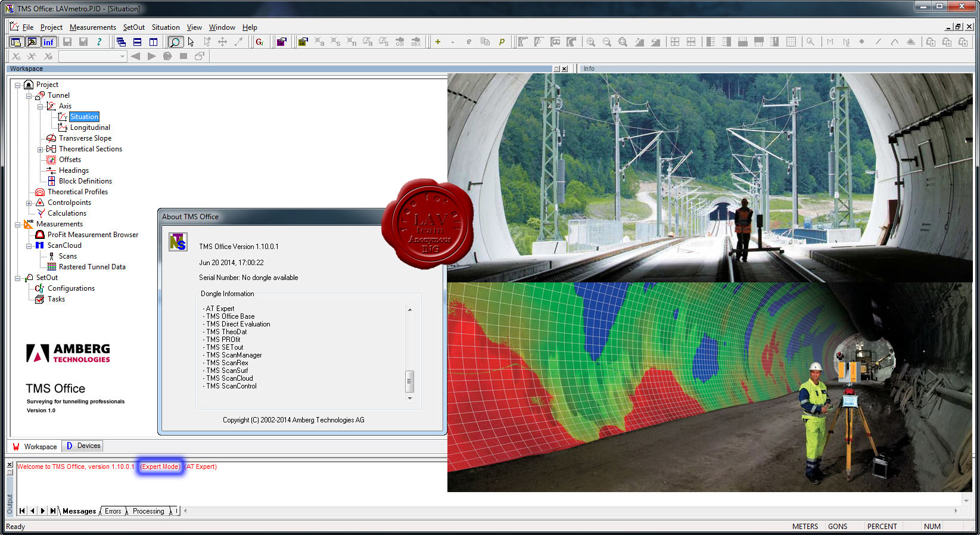Select Longitudinal in the tree
Screen dimensions: 980x535
point(90,127)
